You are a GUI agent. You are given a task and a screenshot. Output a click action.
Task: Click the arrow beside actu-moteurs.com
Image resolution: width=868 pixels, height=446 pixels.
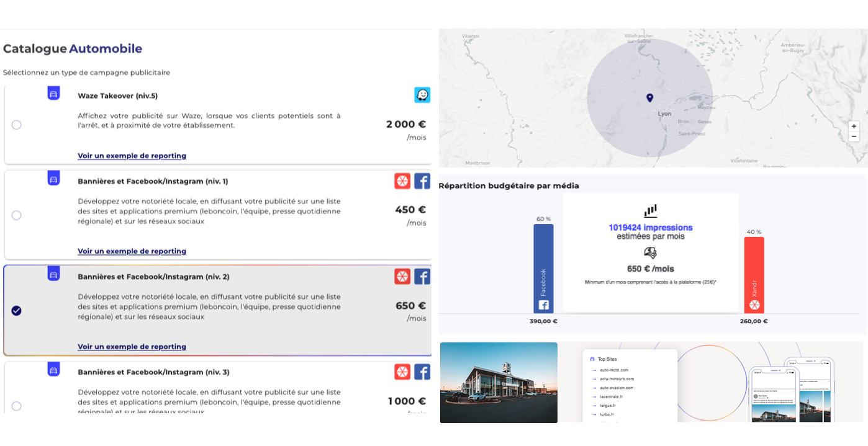(x=594, y=379)
